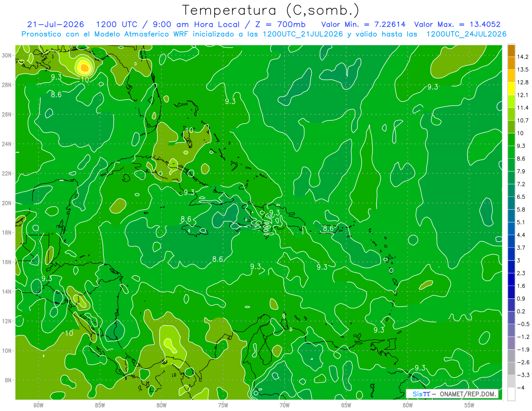Click the teal swatch between 6.5 and 7.2
The width and height of the screenshot is (532, 411).
(x=511, y=190)
